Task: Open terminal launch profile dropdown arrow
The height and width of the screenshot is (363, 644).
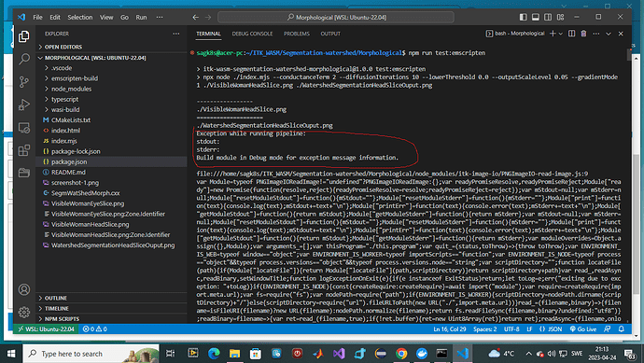Action: tap(560, 34)
